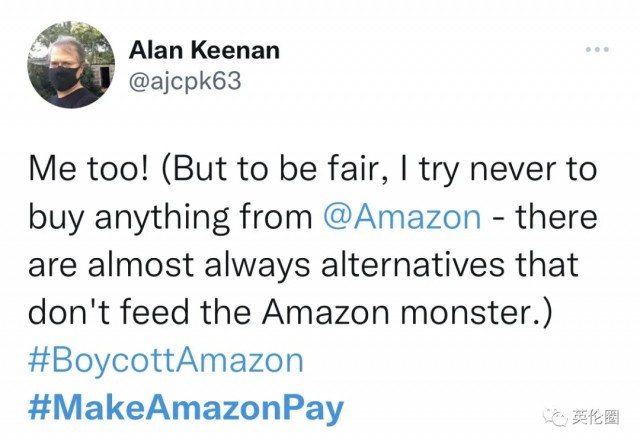The image size is (640, 445).
Task: Click the black face mask in avatar
Action: [64, 78]
